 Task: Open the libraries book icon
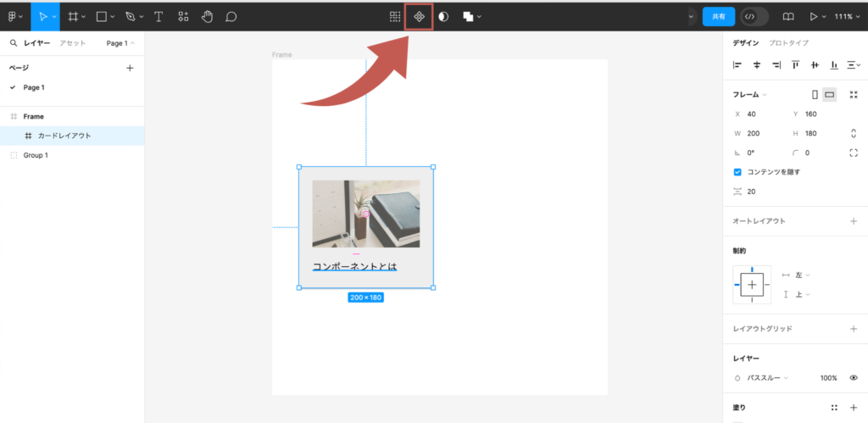(x=787, y=17)
